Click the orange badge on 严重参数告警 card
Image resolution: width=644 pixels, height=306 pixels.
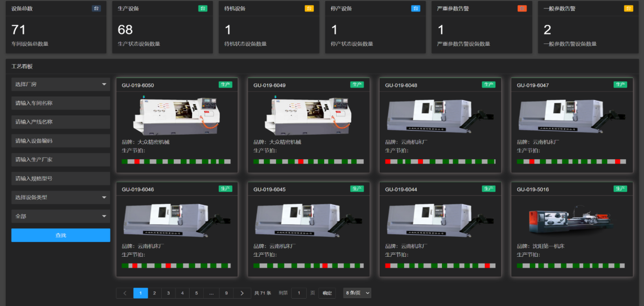click(x=522, y=8)
